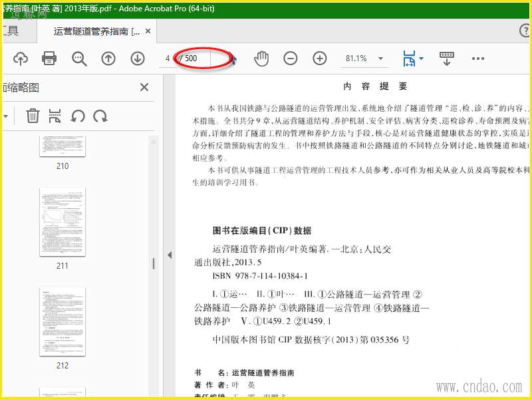This screenshot has height=399, width=532.
Task: Click the page label 211
Action: (x=63, y=265)
